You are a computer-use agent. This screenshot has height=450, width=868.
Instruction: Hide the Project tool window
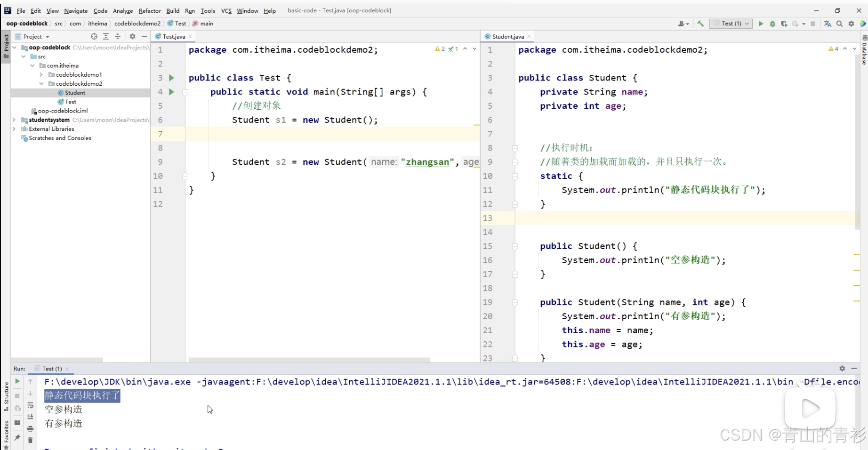144,36
